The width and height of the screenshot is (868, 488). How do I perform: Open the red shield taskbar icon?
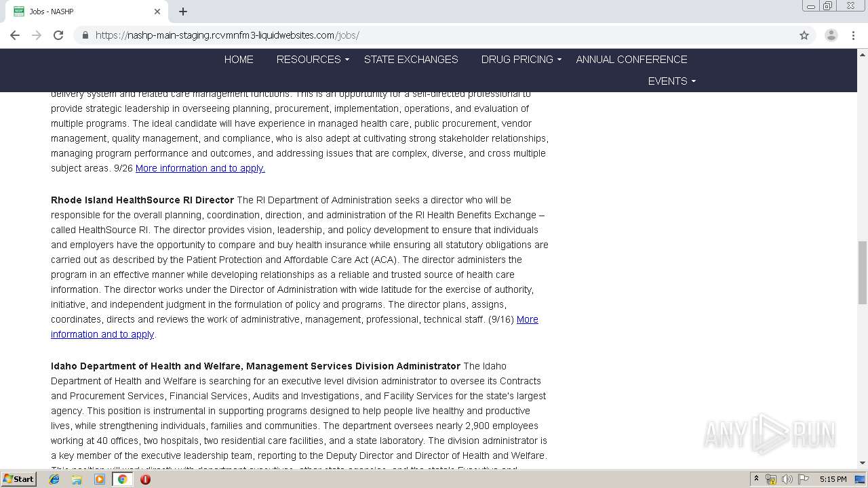click(145, 479)
